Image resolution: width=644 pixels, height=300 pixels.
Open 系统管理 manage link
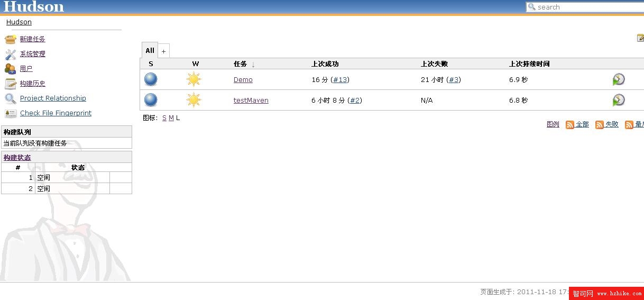(33, 54)
